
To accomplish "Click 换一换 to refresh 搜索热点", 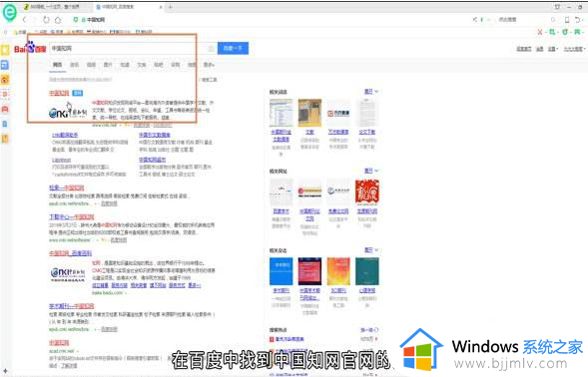I will pyautogui.click(x=369, y=330).
